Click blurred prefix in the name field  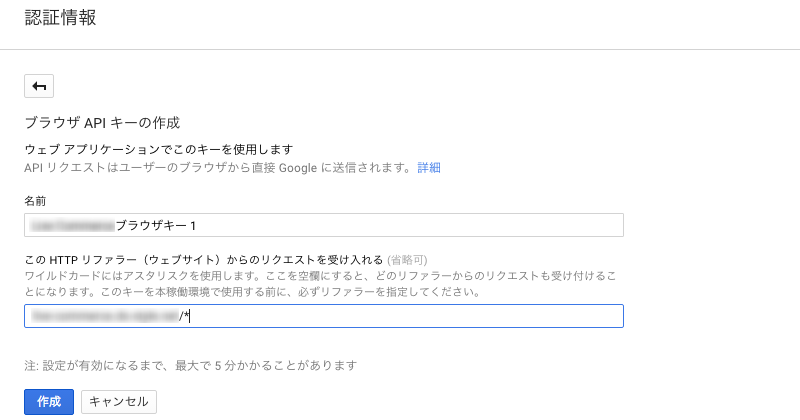(72, 226)
